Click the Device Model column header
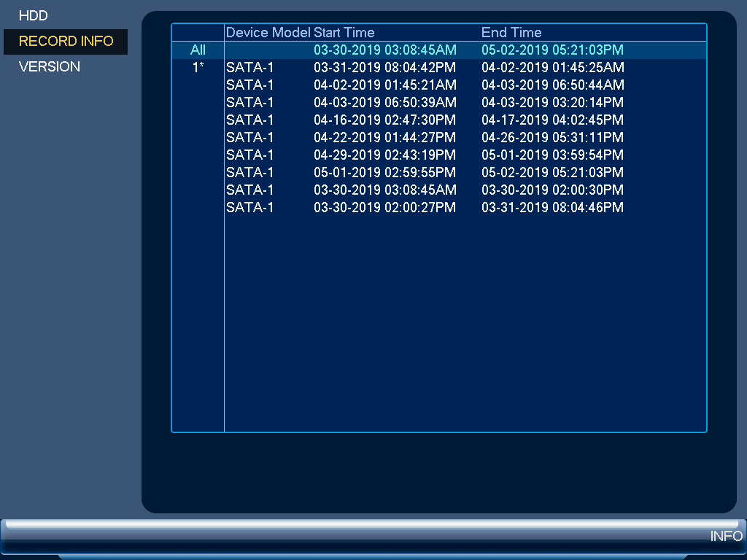The height and width of the screenshot is (560, 747). coord(268,32)
